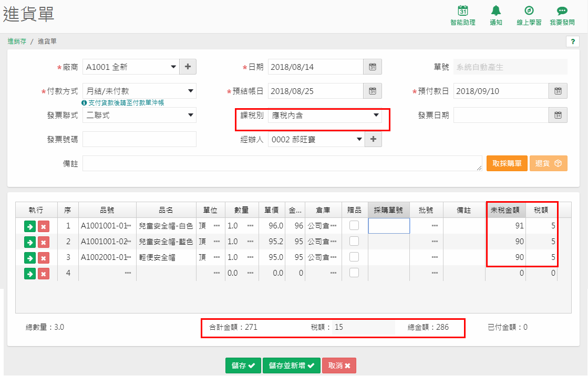Viewport: 588px width, 376px height.
Task: Add a new 廠商 with plus icon
Action: click(188, 67)
